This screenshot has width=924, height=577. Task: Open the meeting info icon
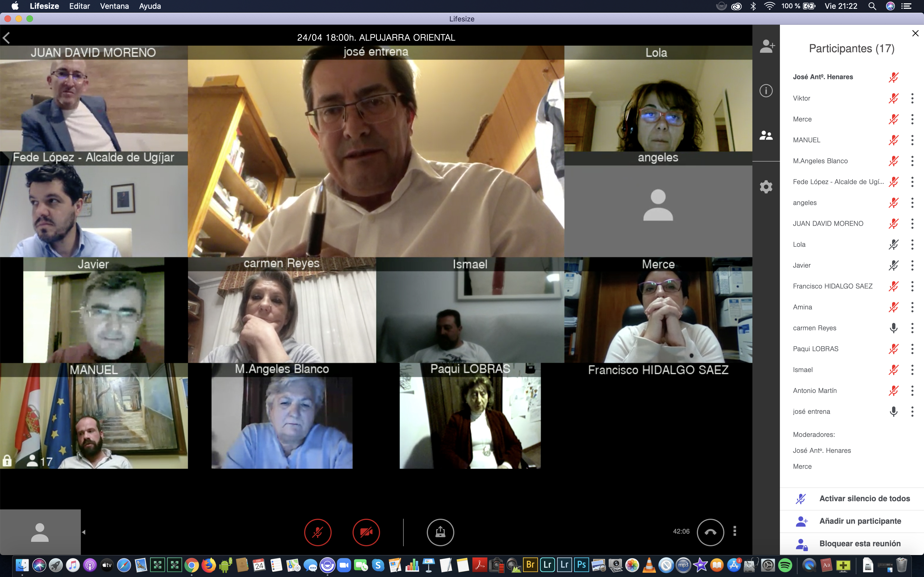[766, 91]
